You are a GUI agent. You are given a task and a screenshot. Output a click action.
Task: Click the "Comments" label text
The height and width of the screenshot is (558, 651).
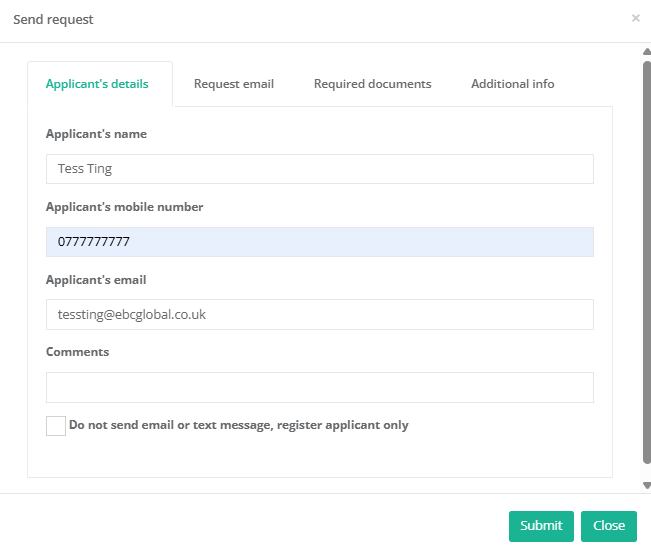(78, 352)
